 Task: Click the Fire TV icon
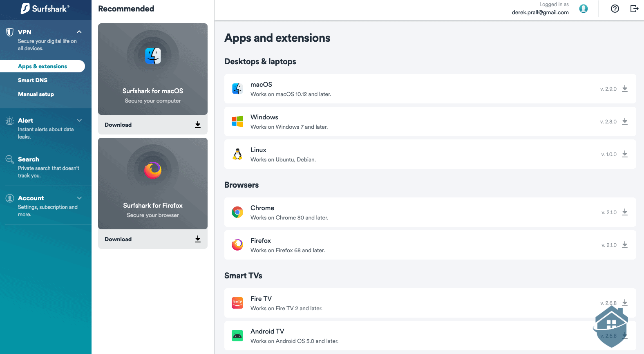coord(237,303)
